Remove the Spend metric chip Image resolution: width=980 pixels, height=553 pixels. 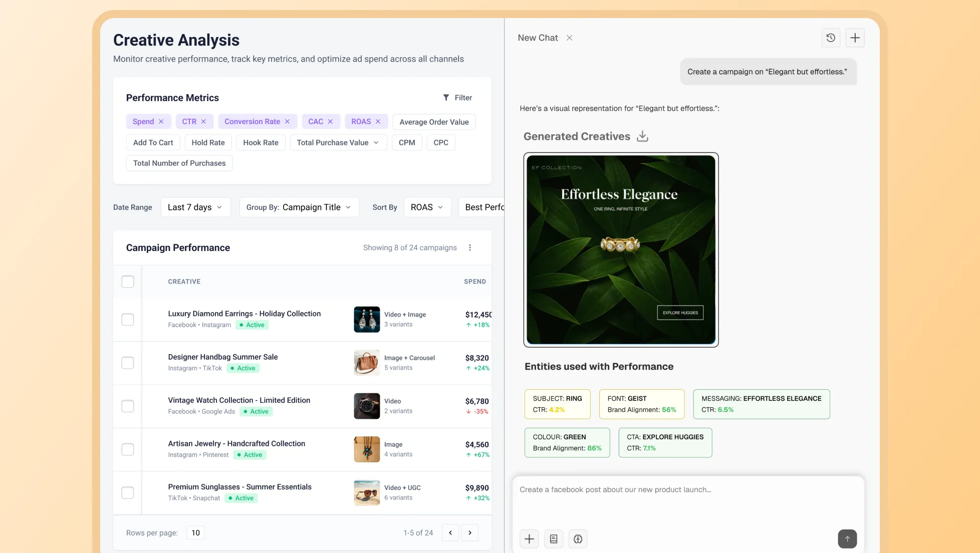[161, 122]
